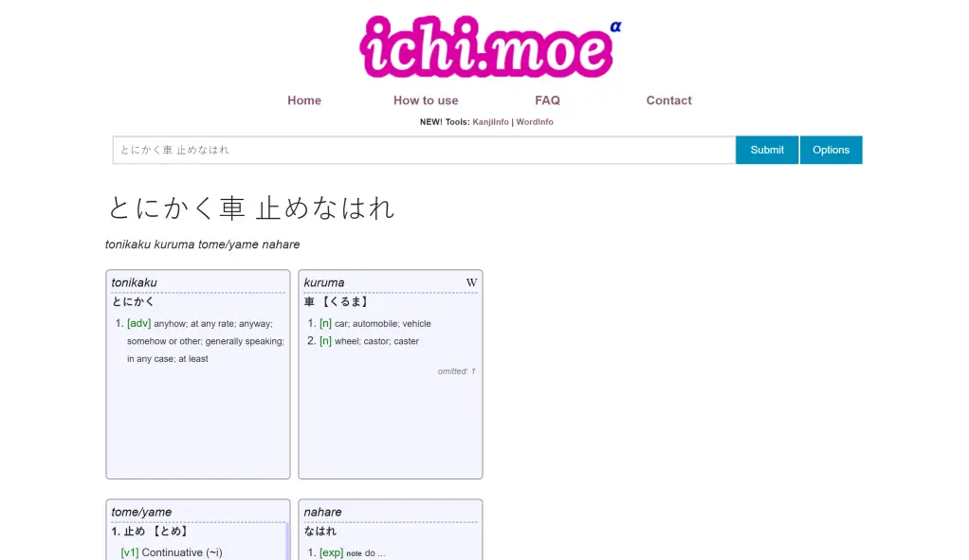Open the WordInfo tool link
This screenshot has height=560, width=969.
535,122
